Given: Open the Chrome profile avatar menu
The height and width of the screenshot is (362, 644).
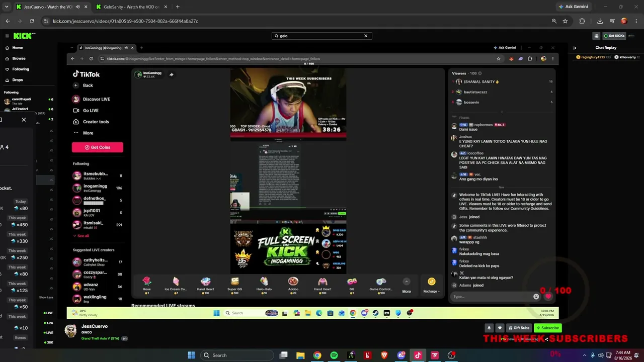Looking at the screenshot, I should coord(624,21).
